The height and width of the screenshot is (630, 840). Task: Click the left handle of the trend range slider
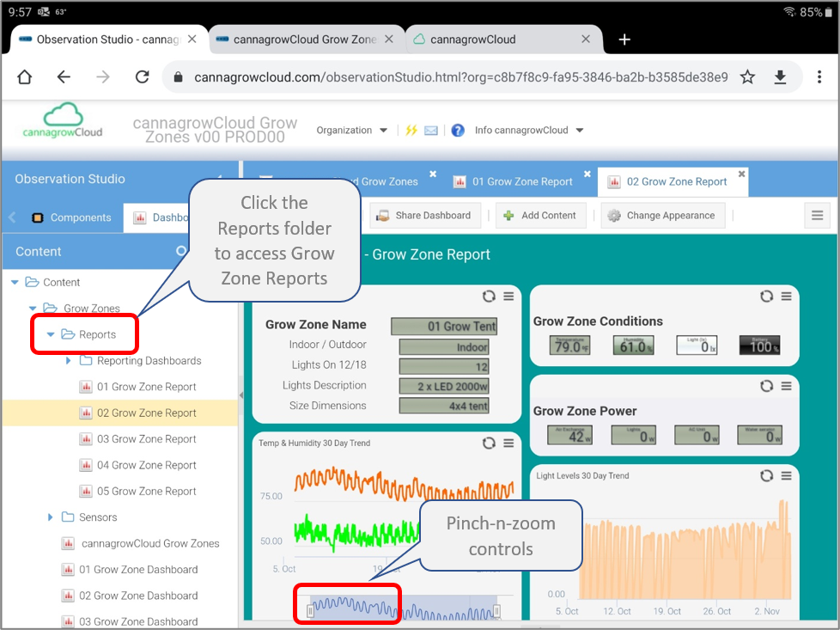click(310, 610)
